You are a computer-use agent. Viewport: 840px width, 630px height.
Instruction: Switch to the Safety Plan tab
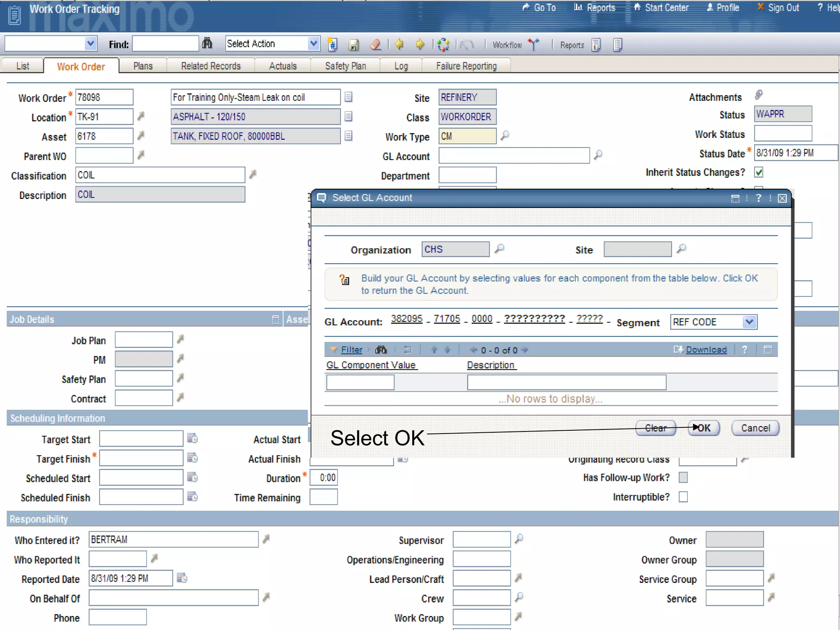click(345, 66)
